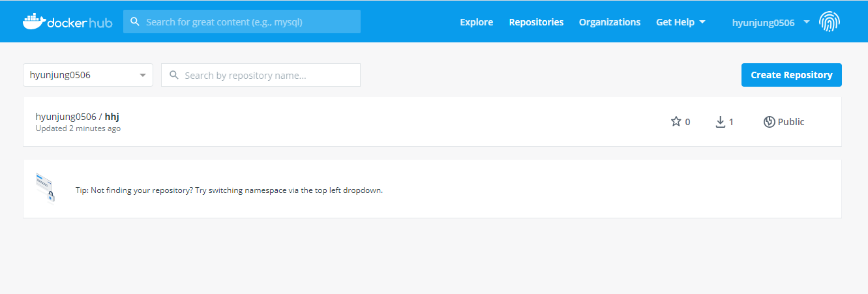Click the 'Public' label on hhj row
Image resolution: width=868 pixels, height=294 pixels.
(x=791, y=122)
